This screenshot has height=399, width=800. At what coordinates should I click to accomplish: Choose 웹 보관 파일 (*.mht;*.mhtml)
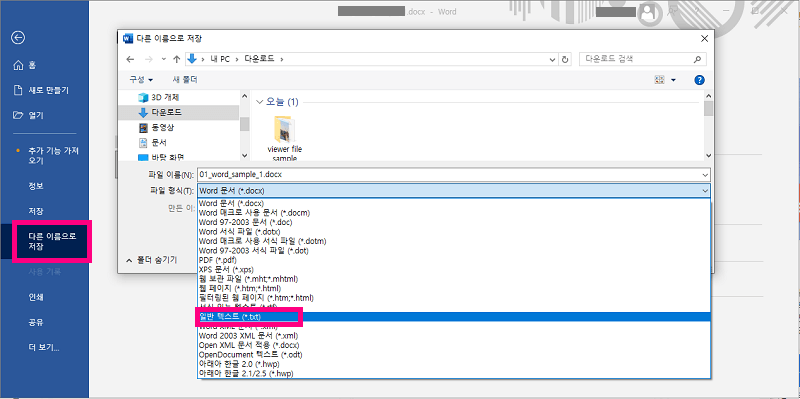(x=454, y=279)
